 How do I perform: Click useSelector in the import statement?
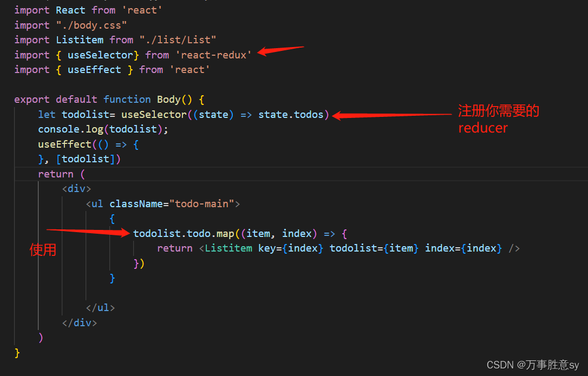coord(100,55)
